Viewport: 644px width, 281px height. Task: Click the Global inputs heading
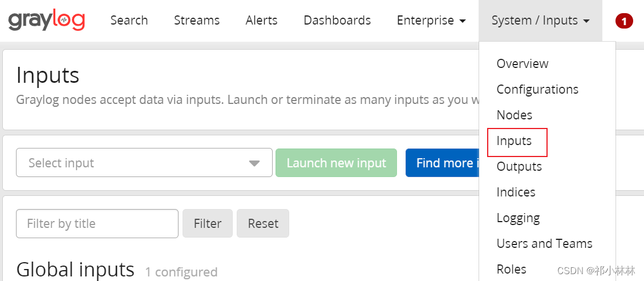point(75,270)
